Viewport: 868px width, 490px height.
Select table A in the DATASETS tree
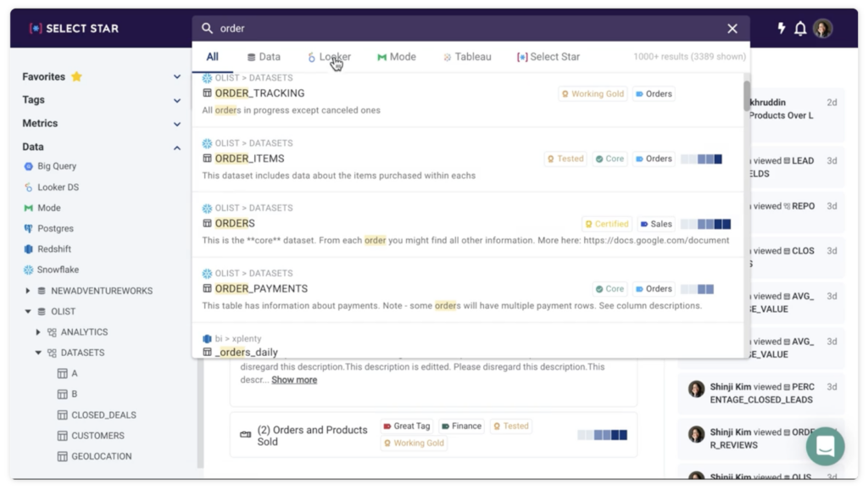coord(75,373)
